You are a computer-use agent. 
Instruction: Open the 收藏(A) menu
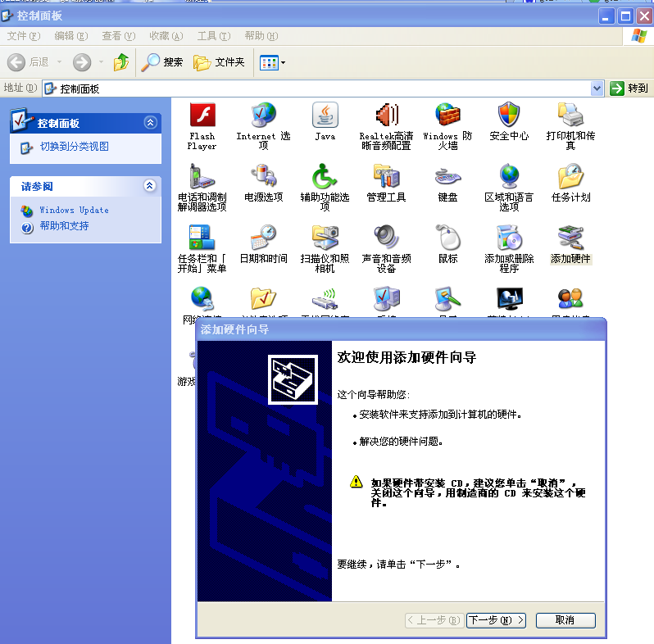pyautogui.click(x=166, y=36)
